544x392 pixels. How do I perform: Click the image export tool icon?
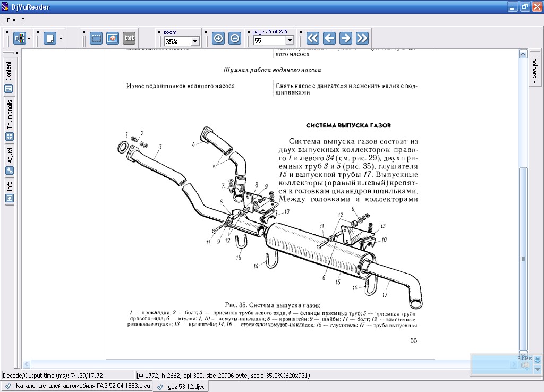pos(113,38)
